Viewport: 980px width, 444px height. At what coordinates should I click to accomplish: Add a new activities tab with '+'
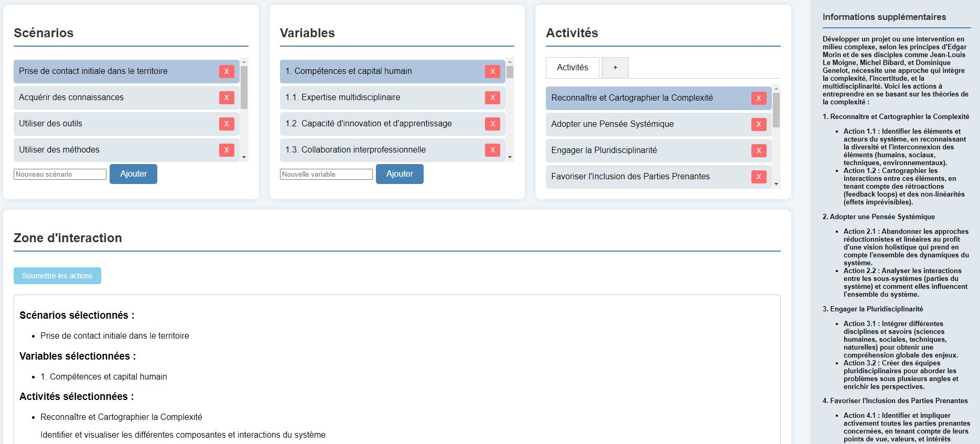(615, 68)
